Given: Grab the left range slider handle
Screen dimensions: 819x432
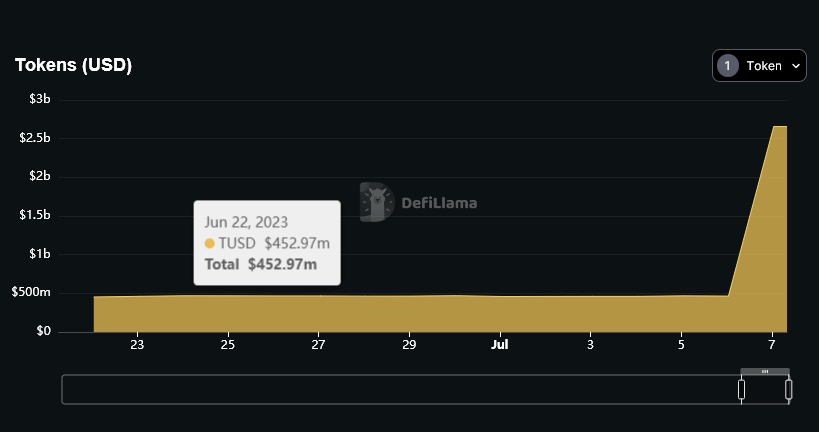Looking at the screenshot, I should click(x=742, y=389).
